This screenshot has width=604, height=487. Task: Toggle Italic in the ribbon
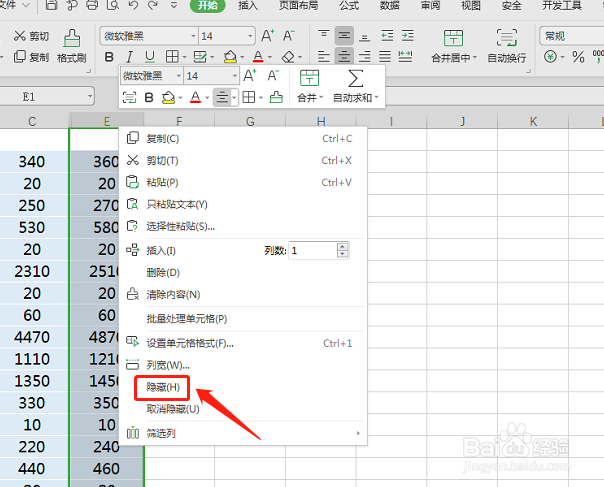tap(129, 57)
